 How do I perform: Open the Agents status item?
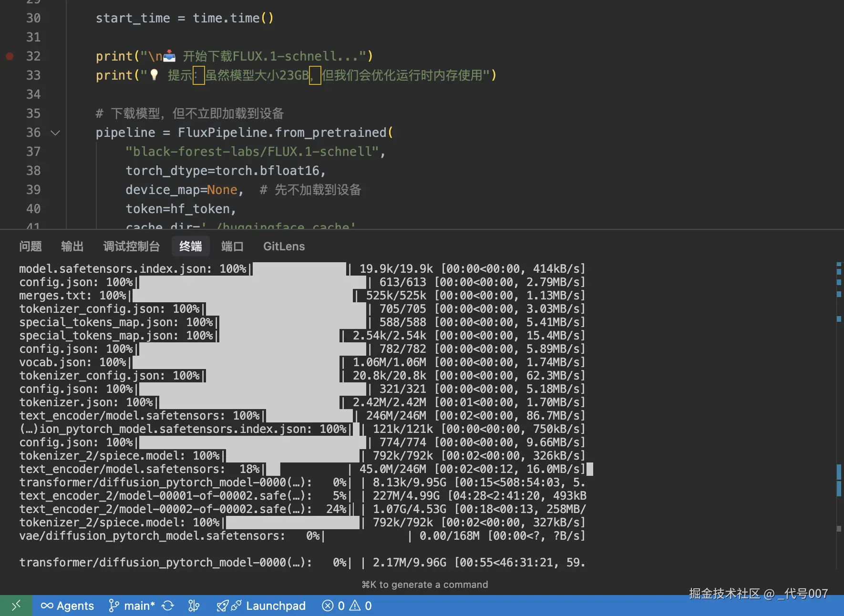(x=67, y=606)
